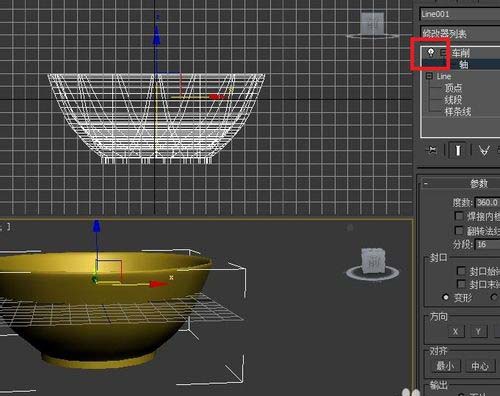Click the pin stack icon
This screenshot has height=396, width=500.
click(x=432, y=150)
